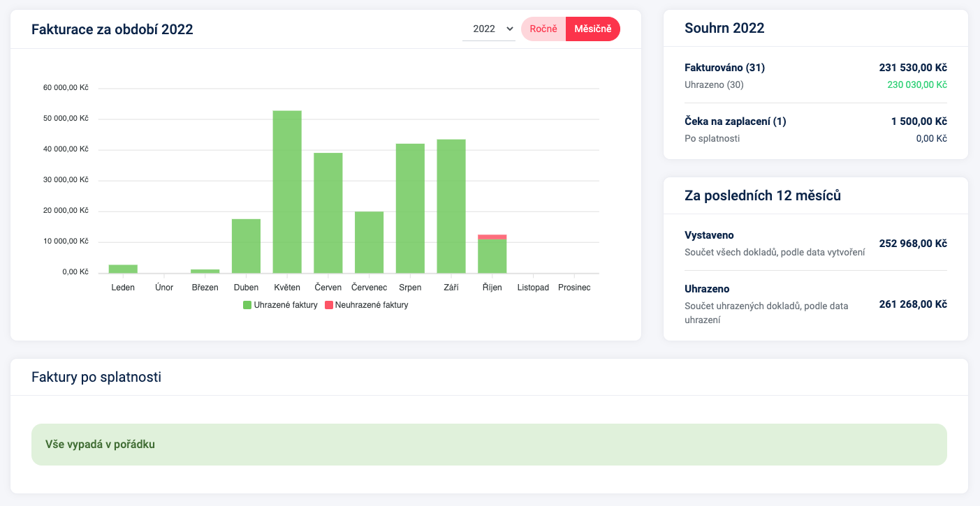Select the Březen bar in chart
The height and width of the screenshot is (506, 980).
(x=205, y=271)
